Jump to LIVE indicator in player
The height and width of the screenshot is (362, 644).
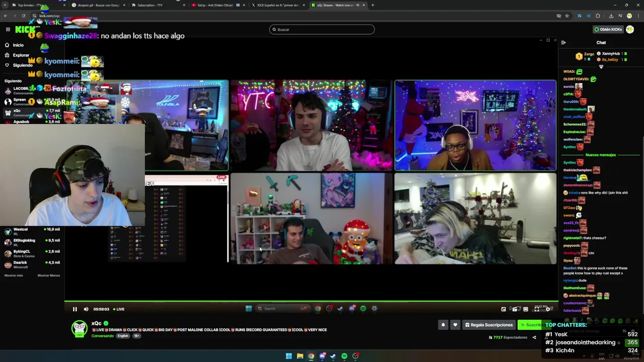coord(119,309)
